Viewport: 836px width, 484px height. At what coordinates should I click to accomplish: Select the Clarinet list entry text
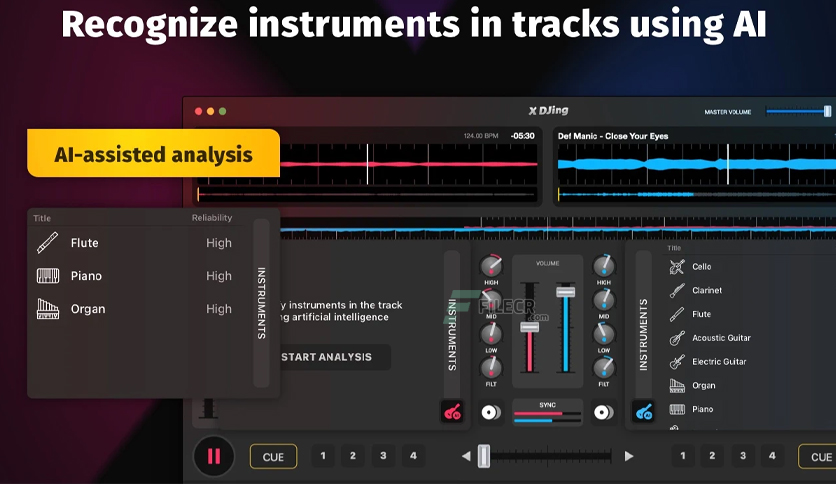pos(707,291)
